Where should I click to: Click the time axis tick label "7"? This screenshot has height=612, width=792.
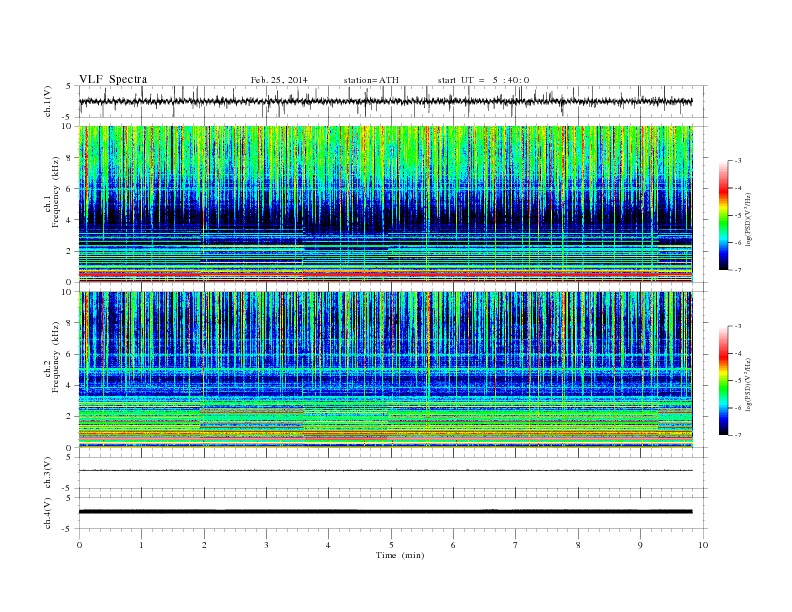coord(516,545)
